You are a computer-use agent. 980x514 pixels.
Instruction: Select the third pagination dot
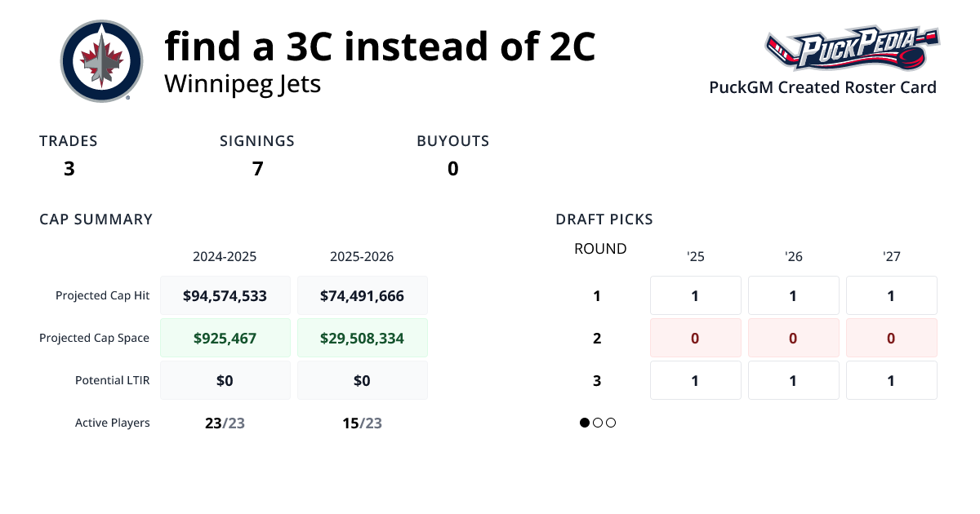coord(610,423)
